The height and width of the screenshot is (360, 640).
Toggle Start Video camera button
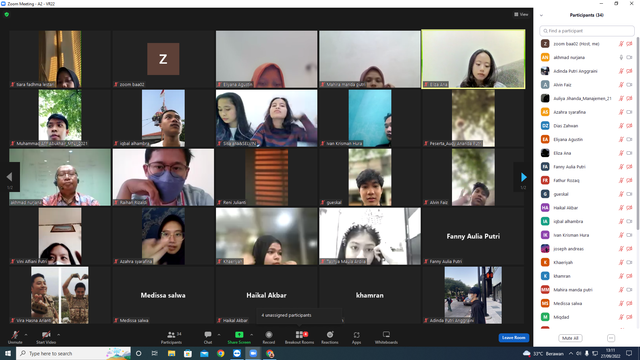(x=46, y=337)
